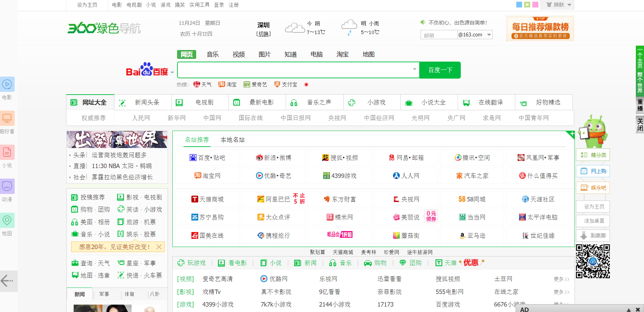
Task: Click the 亚马逊 icon
Action: point(462,235)
